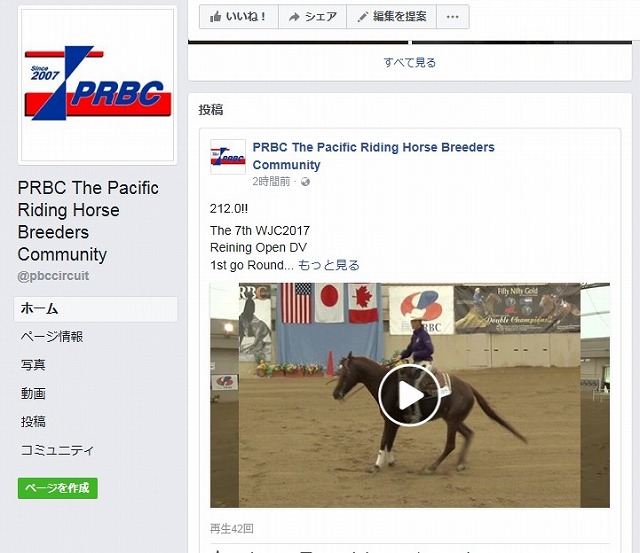The width and height of the screenshot is (640, 553).
Task: Open the three-dots more options menu
Action: (x=453, y=17)
